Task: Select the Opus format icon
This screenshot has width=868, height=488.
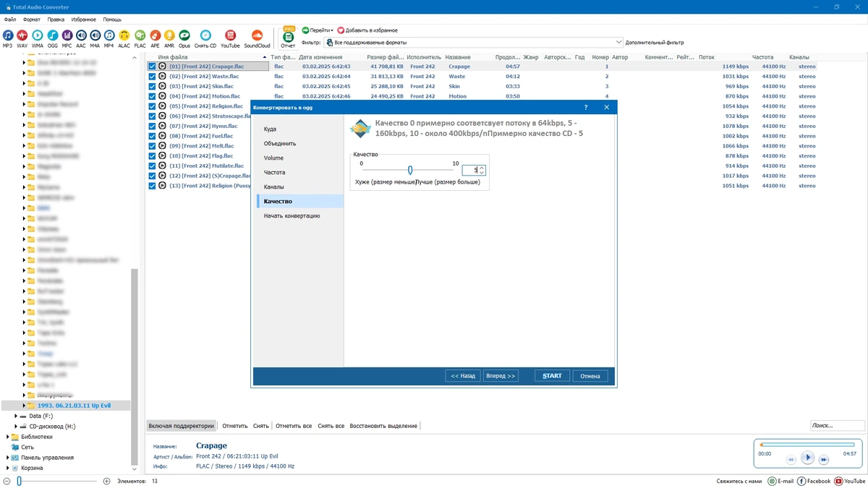Action: [x=184, y=35]
